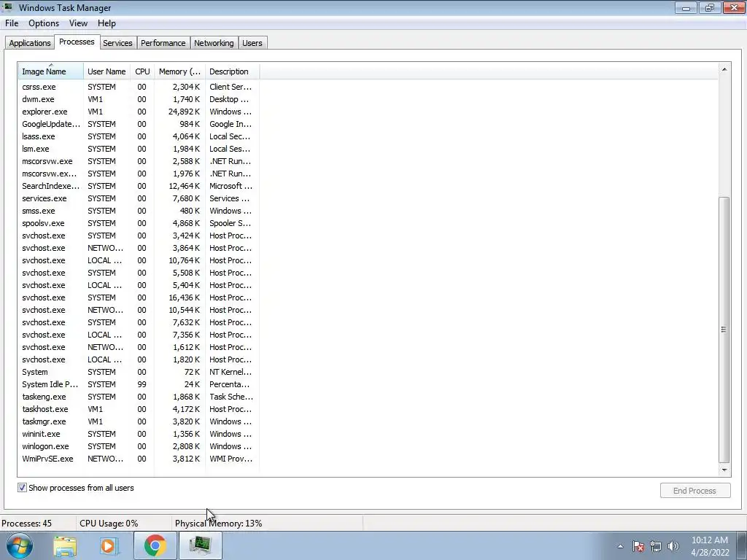Sort by the CPU column header
Image resolution: width=747 pixels, height=560 pixels.
coord(142,71)
